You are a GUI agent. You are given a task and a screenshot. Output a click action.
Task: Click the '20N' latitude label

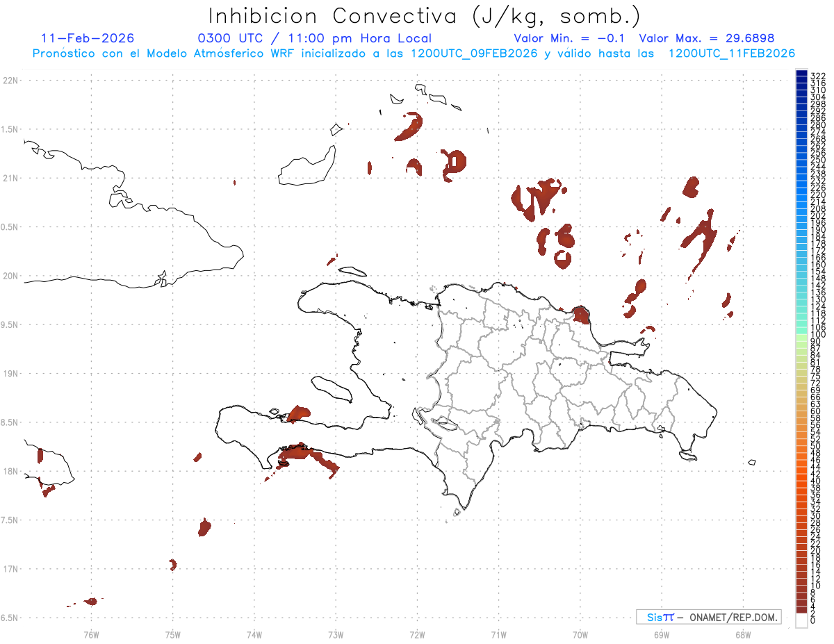10,276
